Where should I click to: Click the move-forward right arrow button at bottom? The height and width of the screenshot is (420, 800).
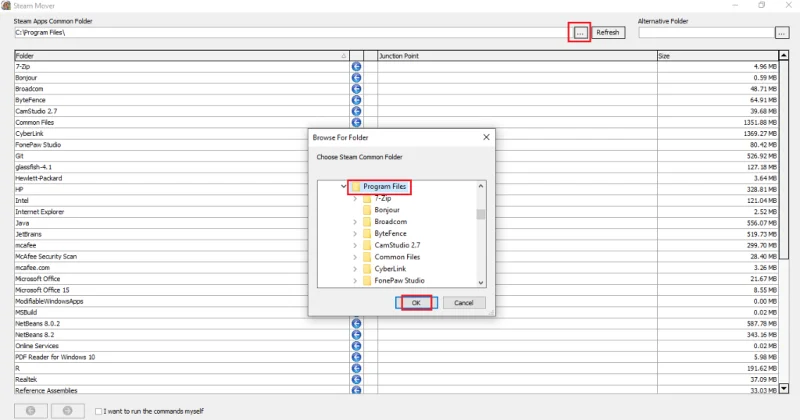67,411
